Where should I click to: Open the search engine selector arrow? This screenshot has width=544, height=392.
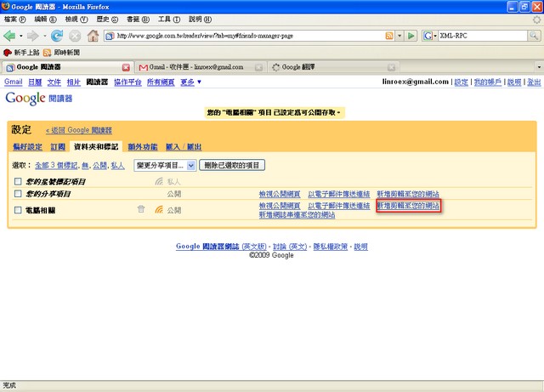[435, 36]
